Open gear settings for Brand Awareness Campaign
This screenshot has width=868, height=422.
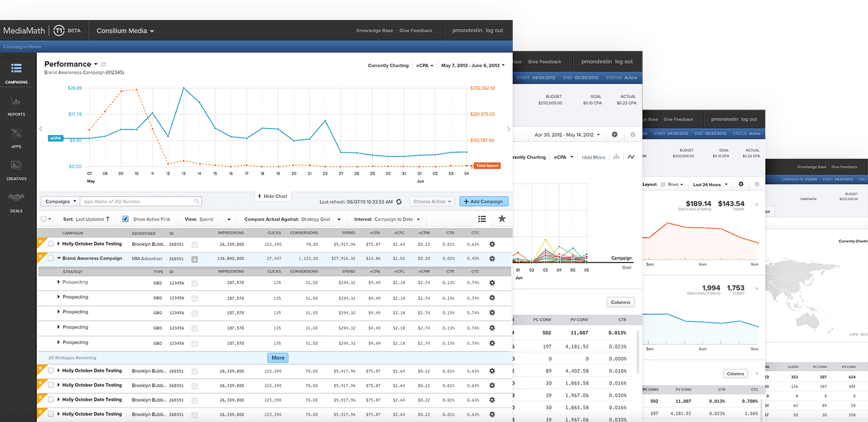pos(492,259)
